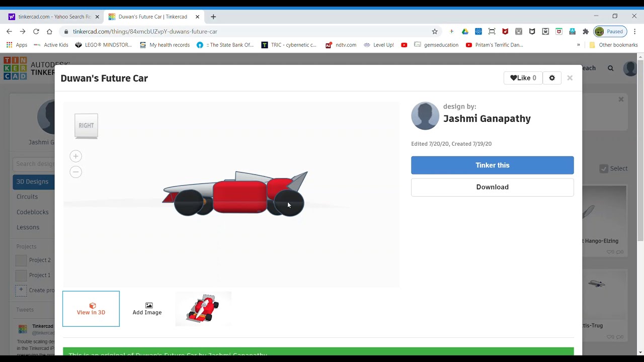Select 3D Designs in sidebar
This screenshot has height=362, width=644.
(x=34, y=182)
